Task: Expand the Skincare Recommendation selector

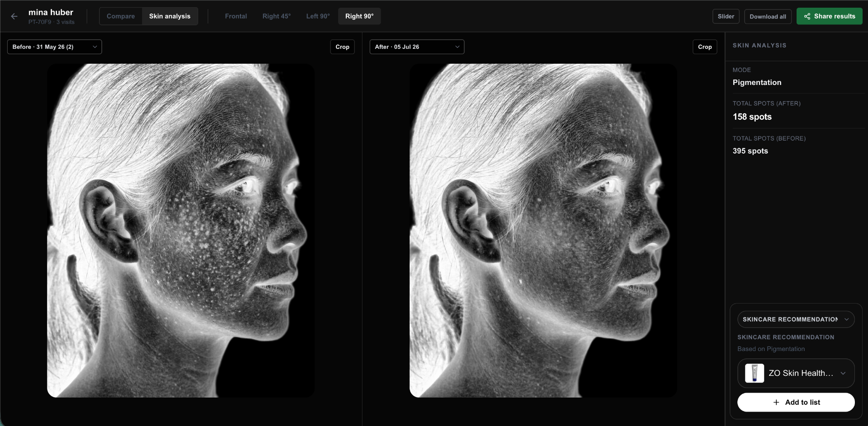Action: point(796,319)
